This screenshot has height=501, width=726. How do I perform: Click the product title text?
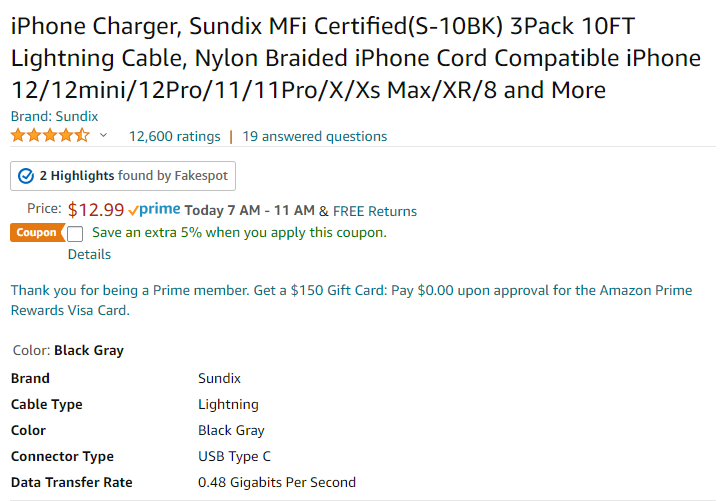[x=356, y=58]
